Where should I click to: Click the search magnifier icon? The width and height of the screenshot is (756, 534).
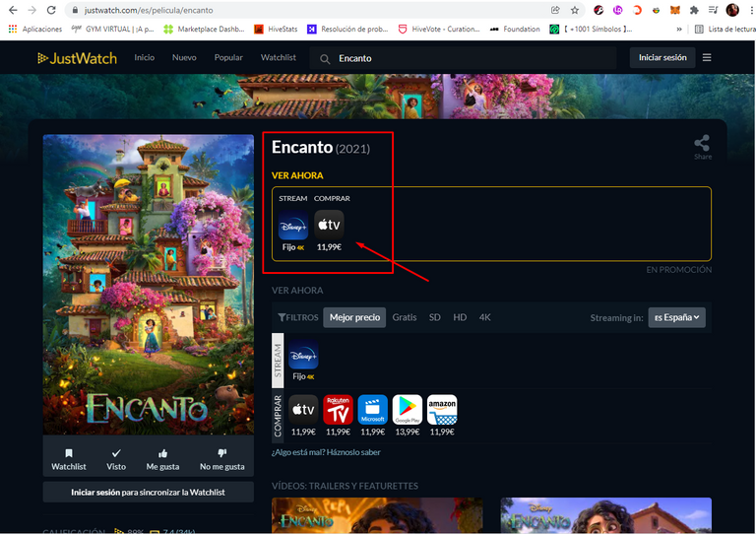coord(325,59)
